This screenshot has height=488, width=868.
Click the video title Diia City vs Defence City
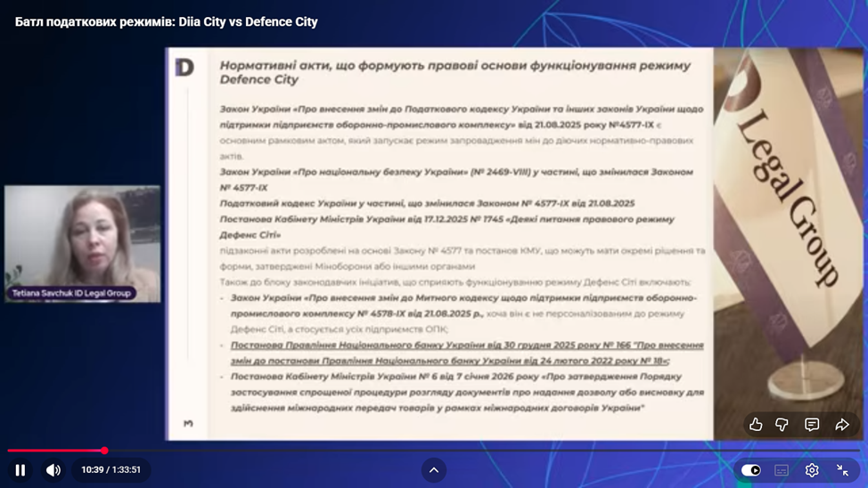pos(167,21)
